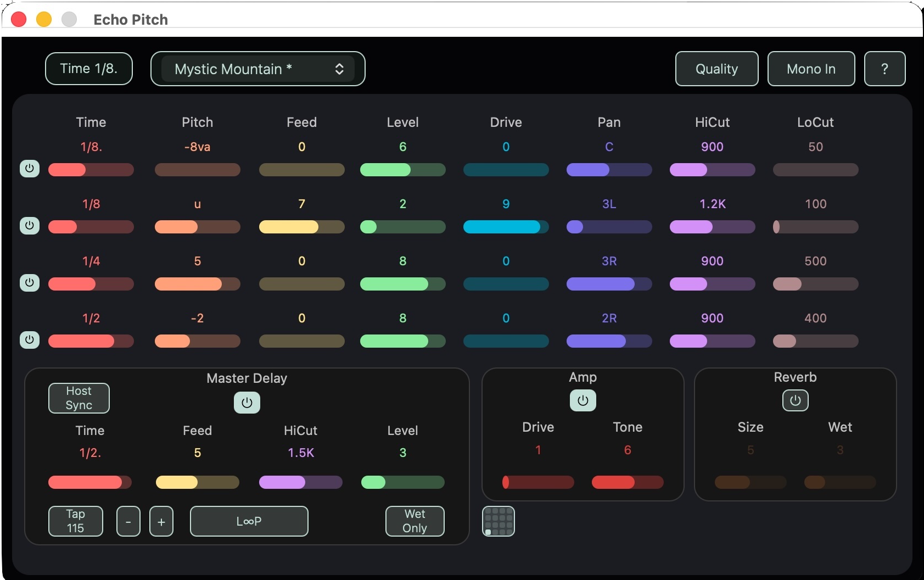
Task: Adjust the Pitch slider showing -2
Action: click(198, 341)
